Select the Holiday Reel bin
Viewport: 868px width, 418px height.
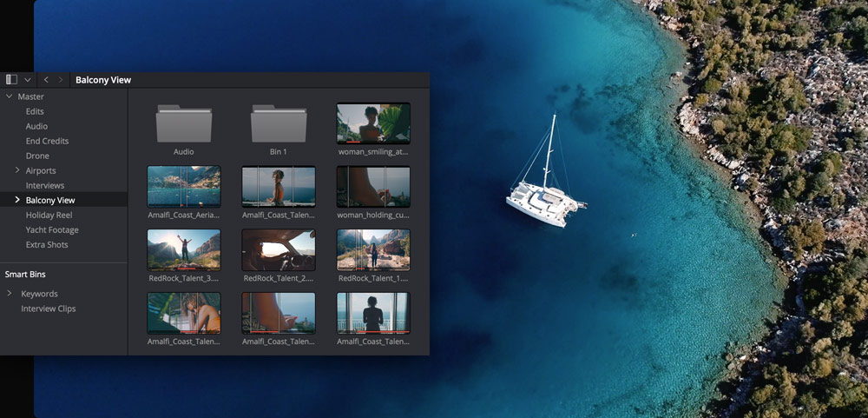49,215
